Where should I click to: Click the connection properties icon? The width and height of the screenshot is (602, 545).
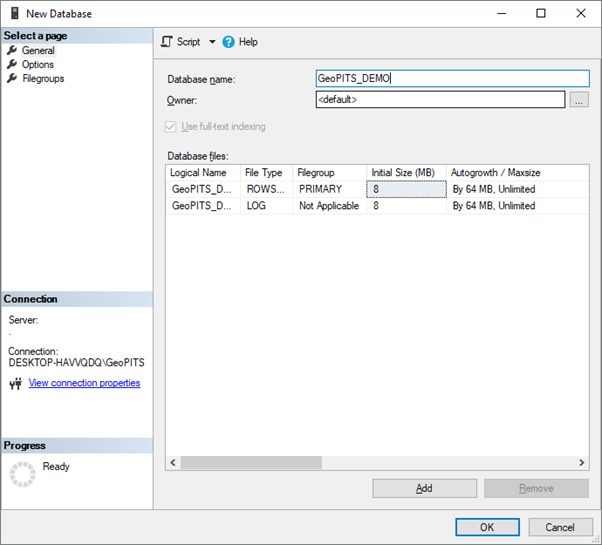[16, 383]
